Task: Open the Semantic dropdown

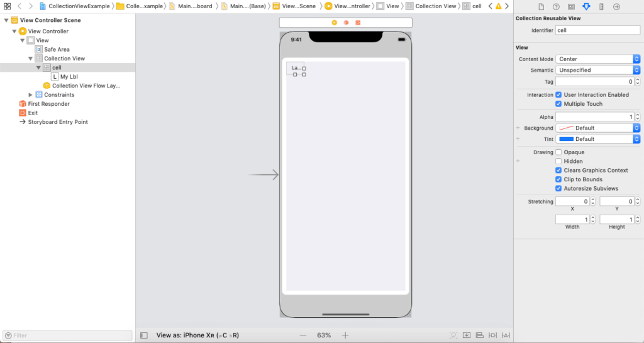Action: click(x=597, y=70)
